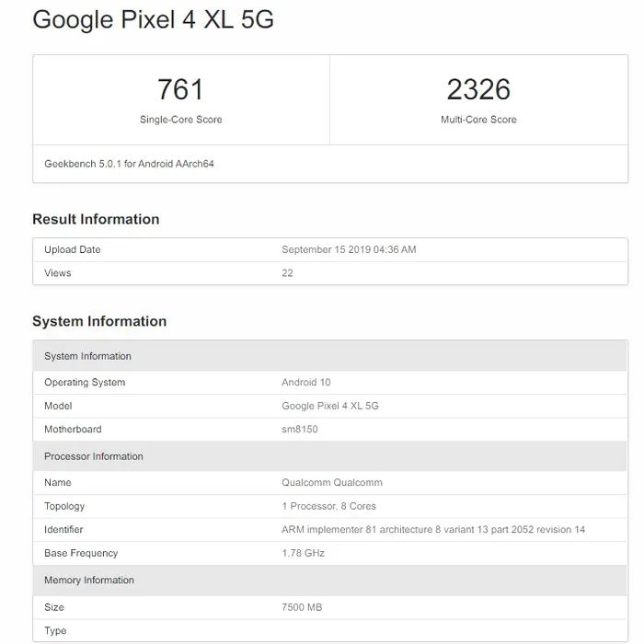The height and width of the screenshot is (644, 644).
Task: Click the Multi-Core Score label
Action: pyautogui.click(x=478, y=120)
